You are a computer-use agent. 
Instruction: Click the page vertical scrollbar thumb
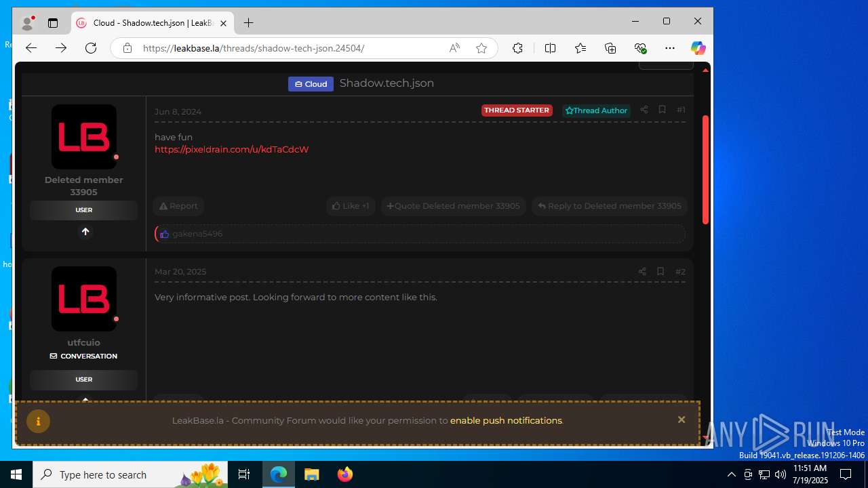705,169
